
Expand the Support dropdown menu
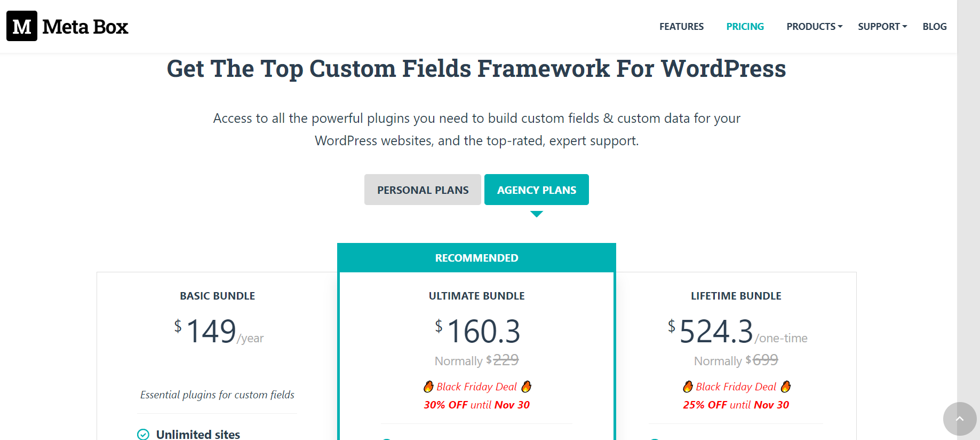pyautogui.click(x=882, y=27)
